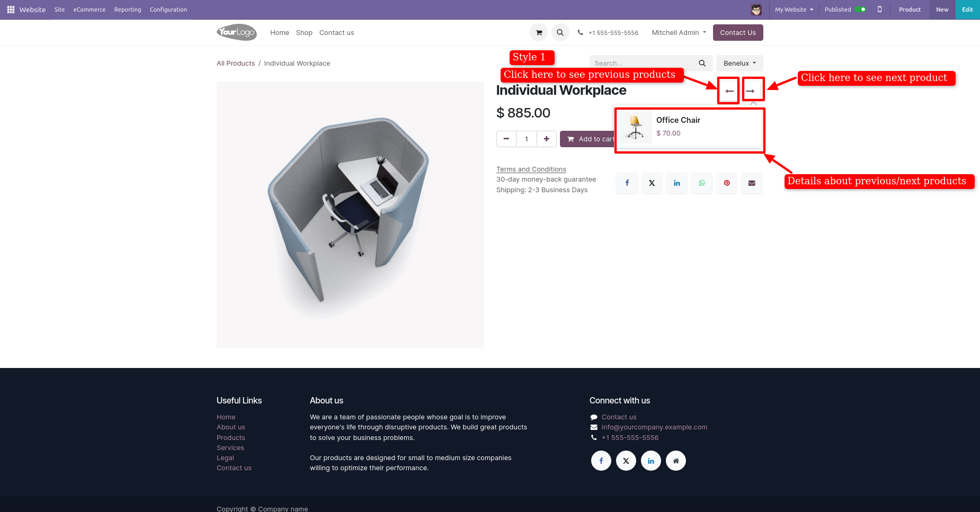Image resolution: width=980 pixels, height=512 pixels.
Task: Open the apps grid menu icon
Action: [11, 10]
